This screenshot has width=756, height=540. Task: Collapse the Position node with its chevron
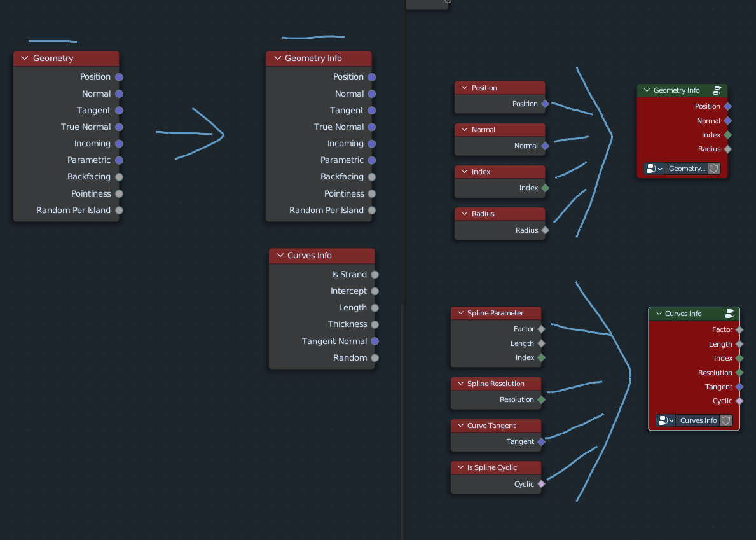tap(464, 88)
